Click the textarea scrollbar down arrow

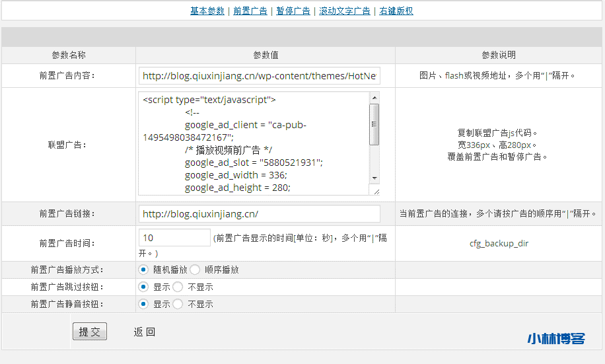pyautogui.click(x=374, y=178)
